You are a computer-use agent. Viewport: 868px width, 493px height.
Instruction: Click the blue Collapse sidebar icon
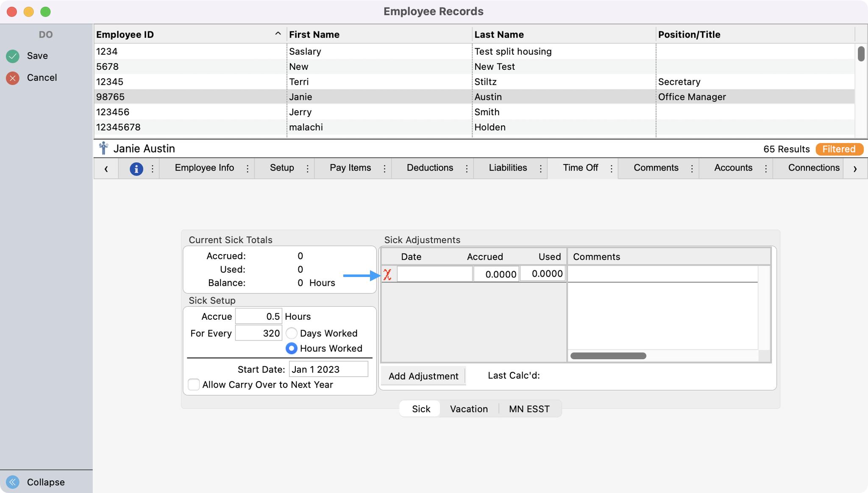(x=13, y=482)
